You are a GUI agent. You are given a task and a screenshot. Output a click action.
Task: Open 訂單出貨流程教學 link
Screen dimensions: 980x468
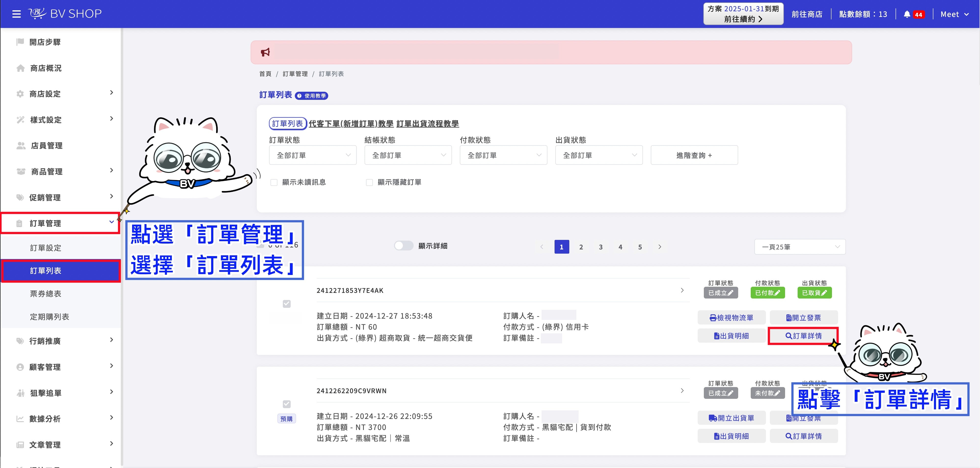427,124
